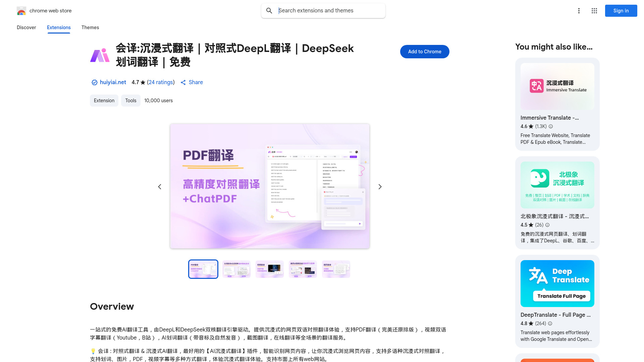
Task: Click the extension's purple Ai logo
Action: point(100,55)
